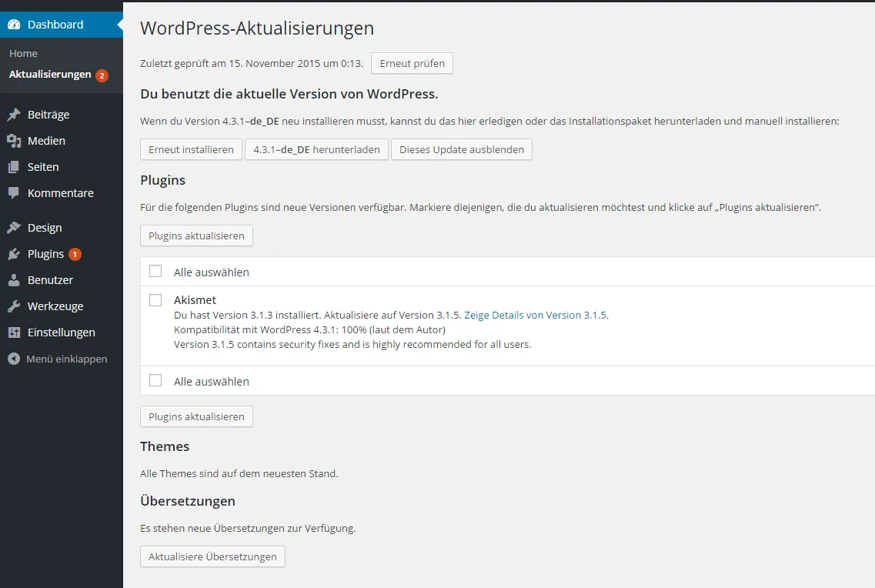Screen dimensions: 875x588
Task: Click the Werkzeuge wrench icon
Action: click(x=14, y=306)
